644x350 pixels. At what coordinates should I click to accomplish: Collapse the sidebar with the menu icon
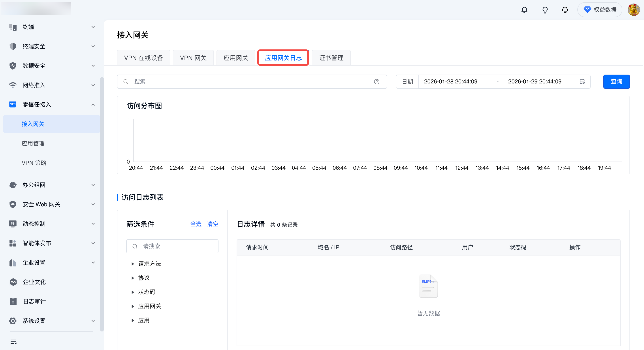(x=13, y=341)
